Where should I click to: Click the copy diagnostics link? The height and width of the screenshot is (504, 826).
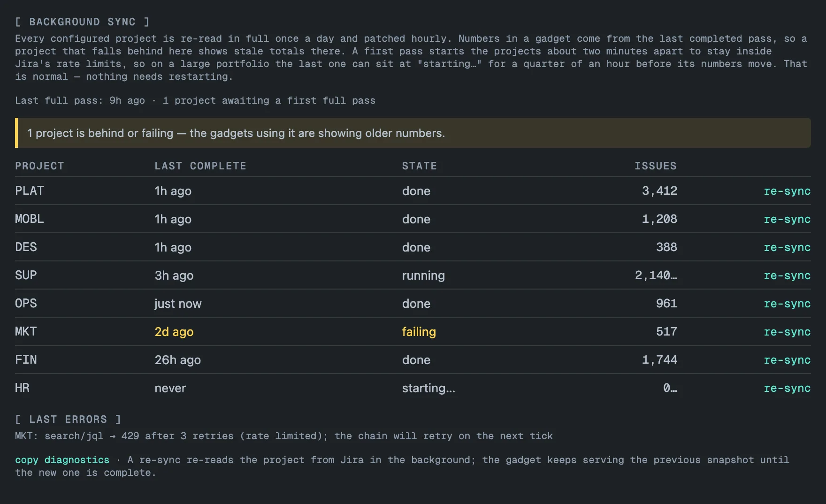point(62,460)
